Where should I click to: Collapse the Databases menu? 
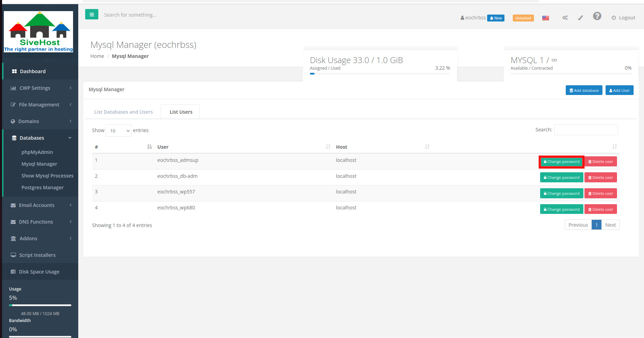coord(40,138)
